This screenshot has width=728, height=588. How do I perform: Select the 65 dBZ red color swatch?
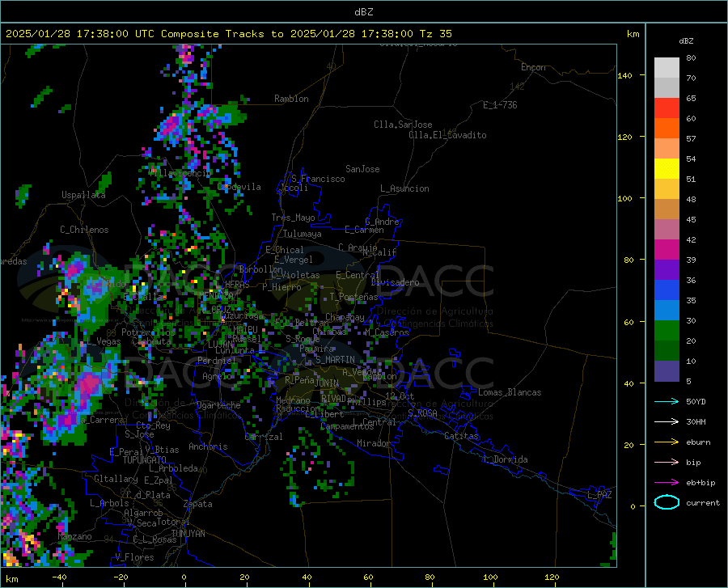[667, 108]
